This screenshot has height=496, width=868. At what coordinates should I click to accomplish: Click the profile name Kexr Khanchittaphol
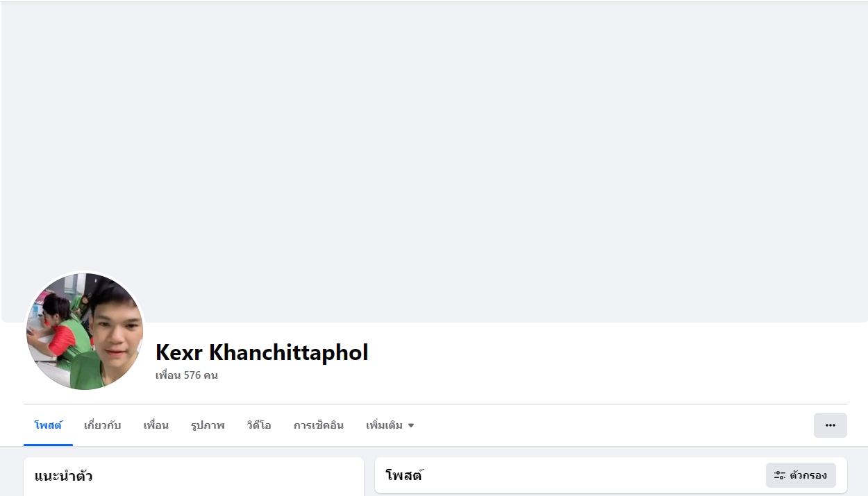[x=262, y=352]
